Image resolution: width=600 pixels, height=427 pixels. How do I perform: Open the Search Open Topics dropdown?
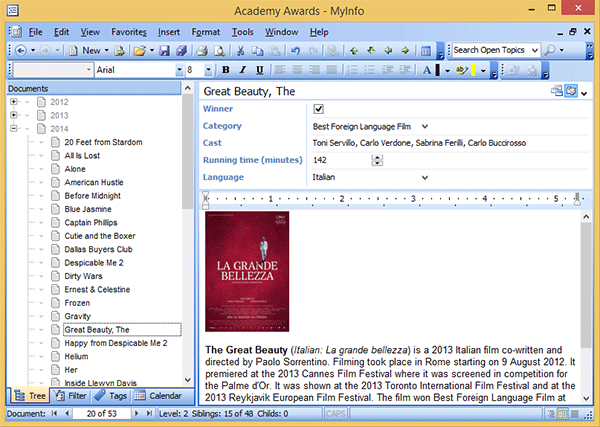(x=535, y=50)
